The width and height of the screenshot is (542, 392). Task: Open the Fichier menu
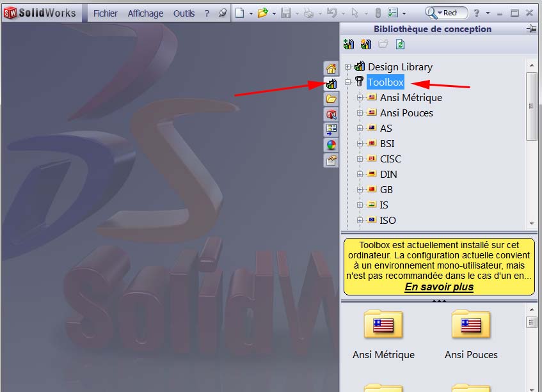click(x=105, y=13)
